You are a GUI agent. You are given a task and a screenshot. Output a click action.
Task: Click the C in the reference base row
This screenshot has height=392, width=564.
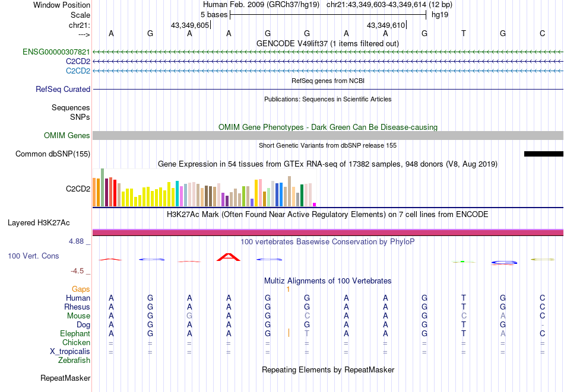click(x=542, y=33)
